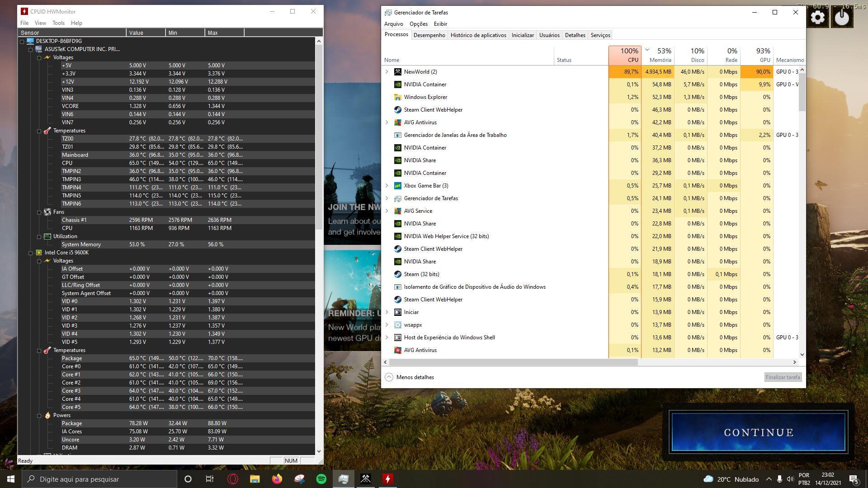Switch to HWMonitor taskbar icon
Image resolution: width=868 pixels, height=488 pixels.
point(388,479)
